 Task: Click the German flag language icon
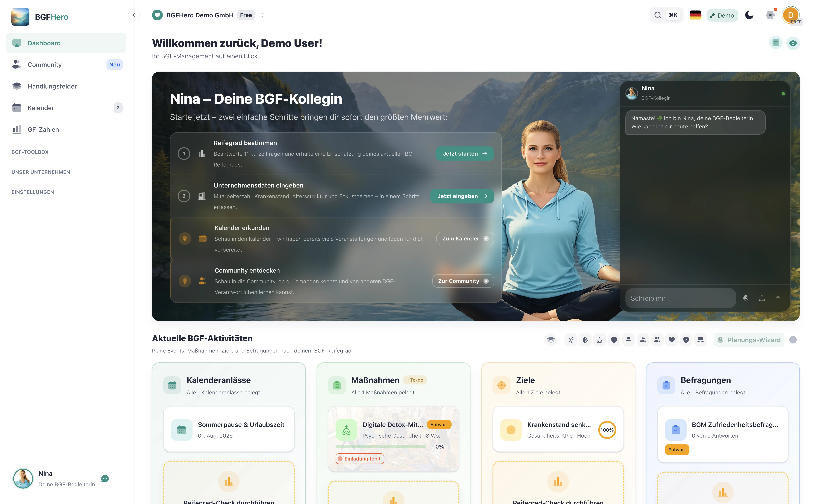696,15
